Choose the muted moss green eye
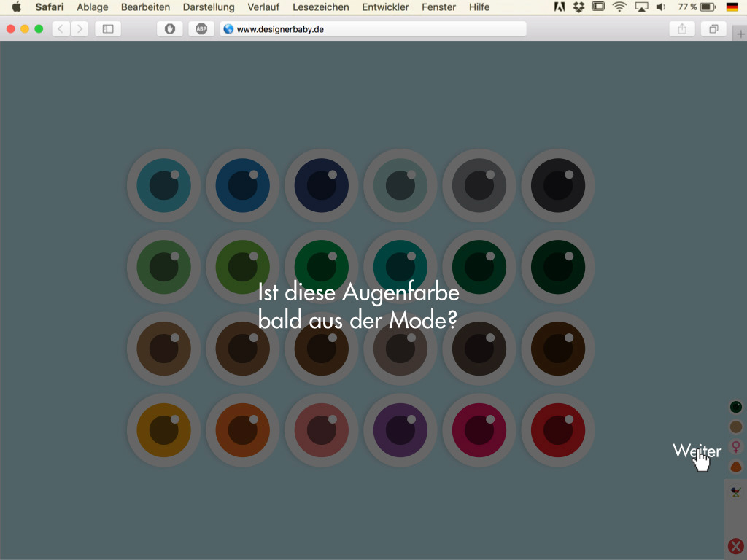 [164, 267]
